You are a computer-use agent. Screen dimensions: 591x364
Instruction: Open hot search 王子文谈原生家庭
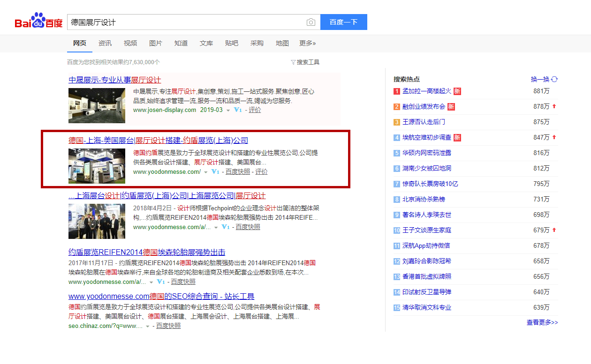[x=426, y=230]
